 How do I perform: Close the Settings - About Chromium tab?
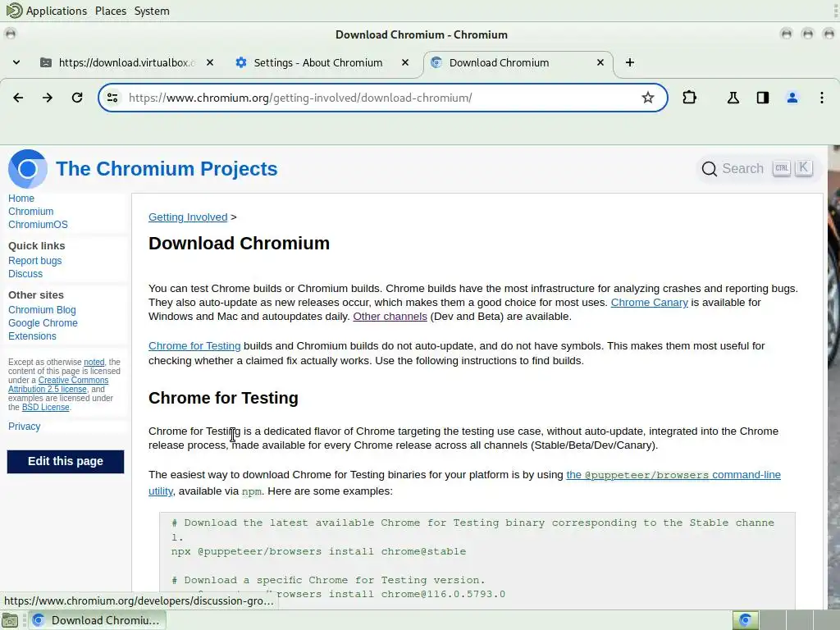click(x=405, y=62)
